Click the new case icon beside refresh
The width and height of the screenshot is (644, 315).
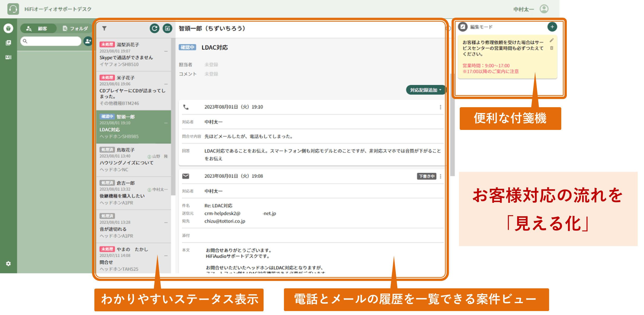click(167, 28)
